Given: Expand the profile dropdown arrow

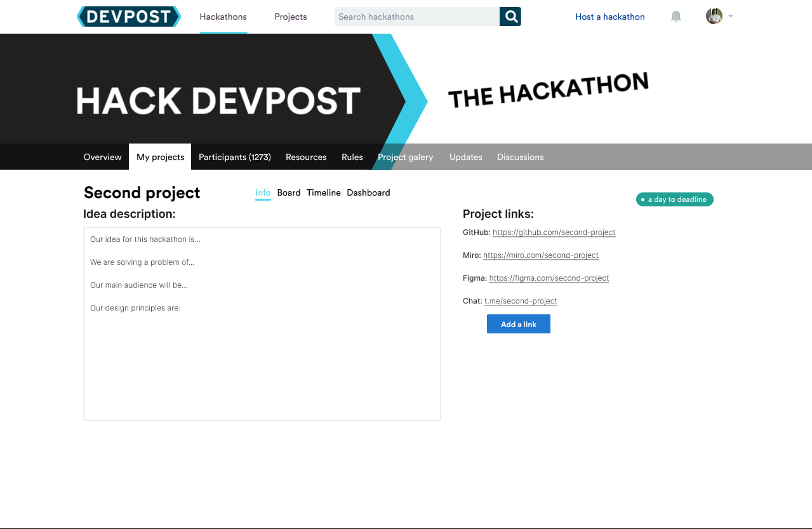Looking at the screenshot, I should click(x=731, y=17).
